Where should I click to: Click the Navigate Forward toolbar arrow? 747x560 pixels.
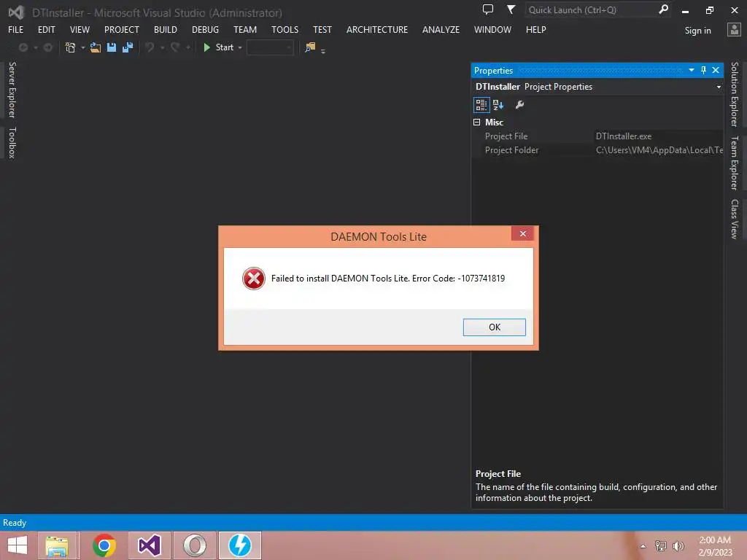click(47, 47)
